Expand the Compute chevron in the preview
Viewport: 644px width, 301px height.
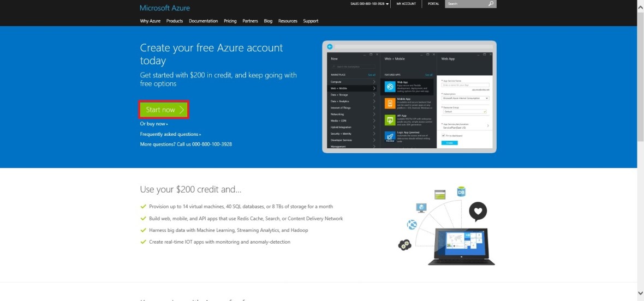pos(374,82)
